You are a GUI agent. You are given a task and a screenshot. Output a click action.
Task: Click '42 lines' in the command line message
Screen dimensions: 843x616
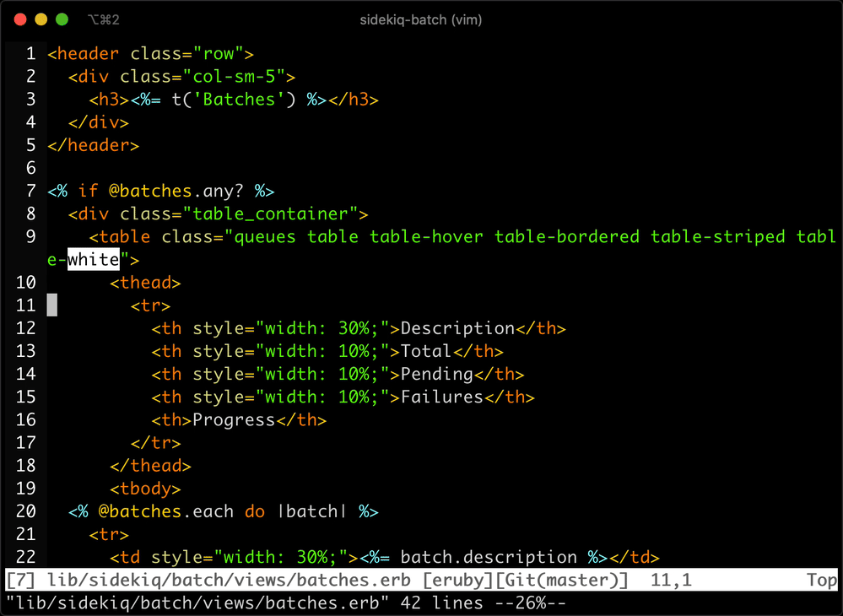point(441,602)
